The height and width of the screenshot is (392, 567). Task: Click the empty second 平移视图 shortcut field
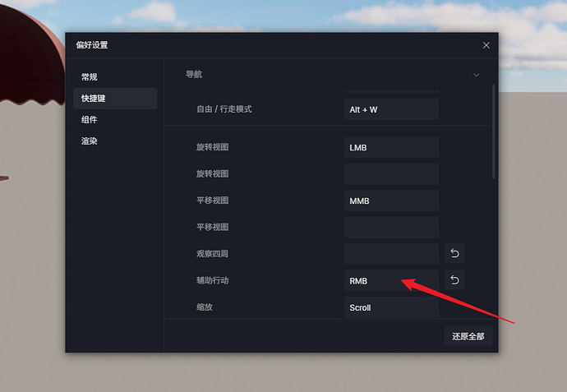(392, 227)
